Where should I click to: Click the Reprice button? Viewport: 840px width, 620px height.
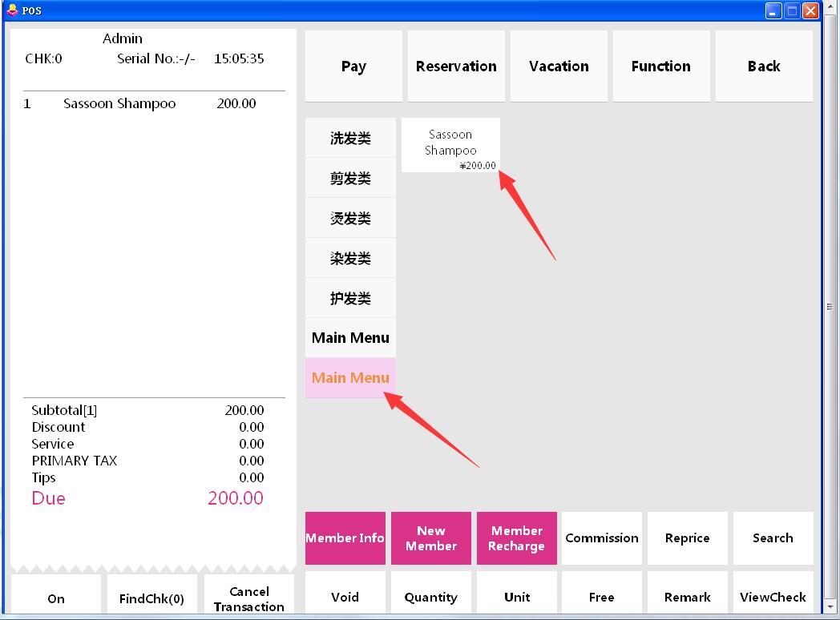[688, 538]
